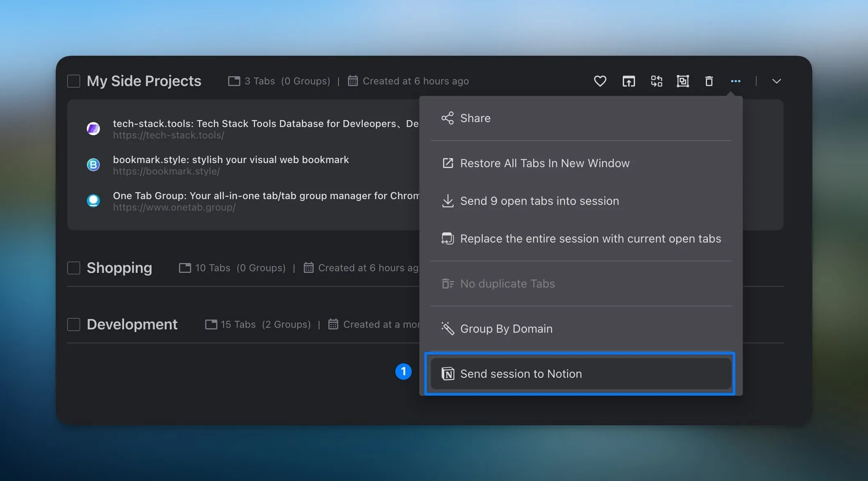Click the merge tabs icon in the toolbar
This screenshot has height=481, width=868.
click(656, 81)
